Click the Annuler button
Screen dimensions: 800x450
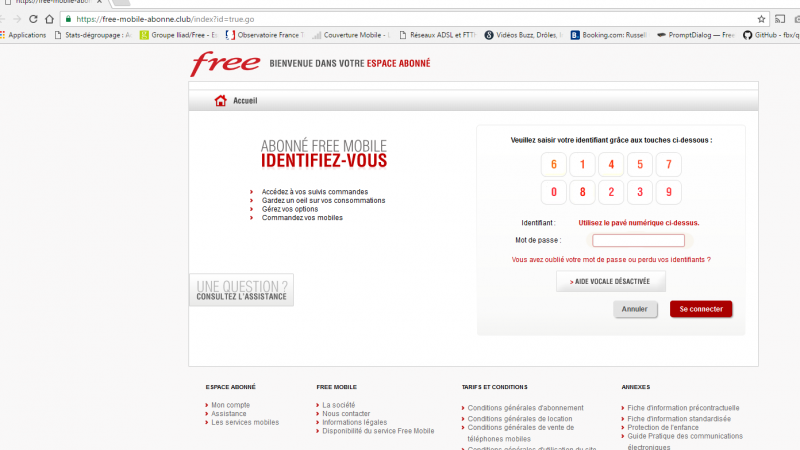[635, 309]
